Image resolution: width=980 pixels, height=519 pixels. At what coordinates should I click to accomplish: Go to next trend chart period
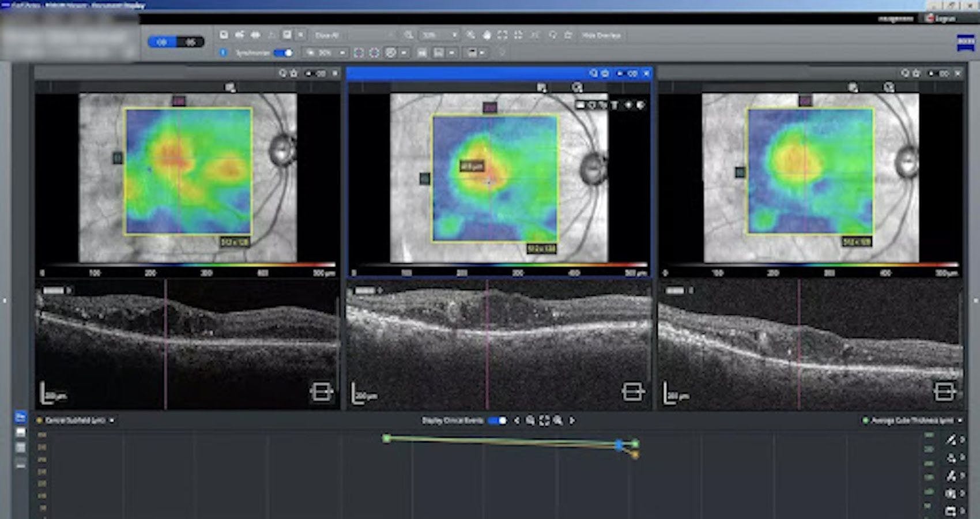tap(572, 420)
